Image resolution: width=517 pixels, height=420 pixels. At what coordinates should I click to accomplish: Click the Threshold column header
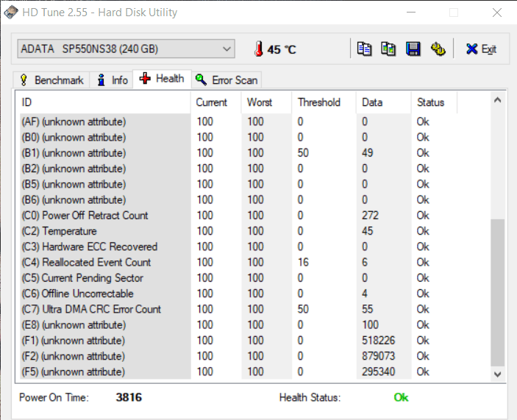tap(324, 102)
